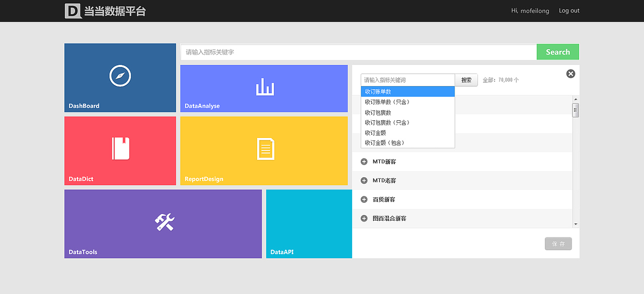Image resolution: width=644 pixels, height=294 pixels.
Task: Expand the MTD老客 row plus icon
Action: pos(364,181)
